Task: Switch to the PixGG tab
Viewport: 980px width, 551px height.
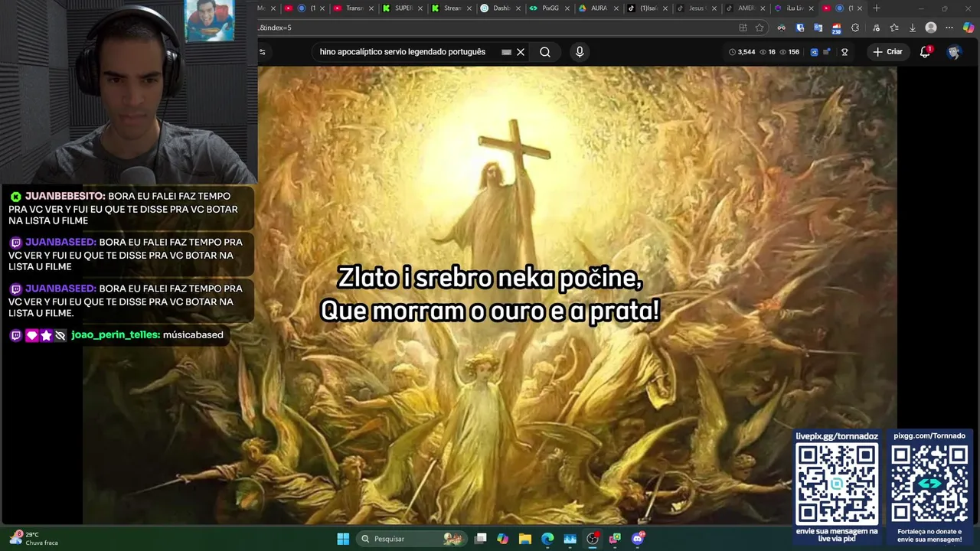Action: pos(550,8)
